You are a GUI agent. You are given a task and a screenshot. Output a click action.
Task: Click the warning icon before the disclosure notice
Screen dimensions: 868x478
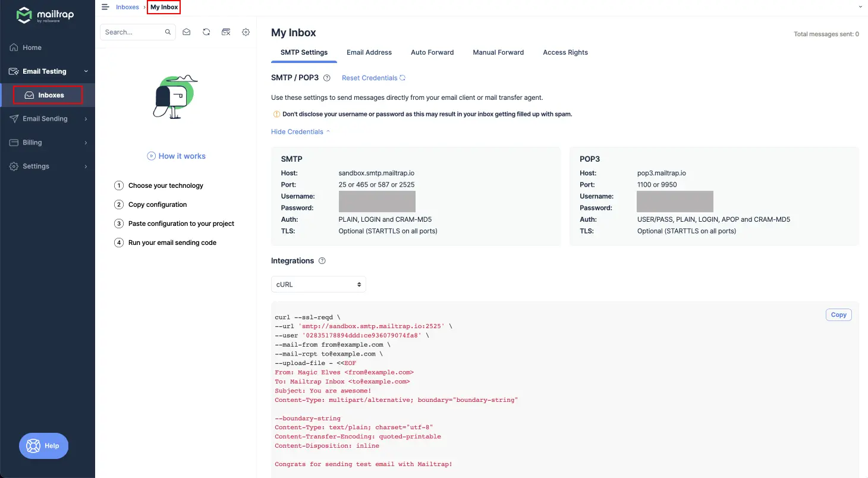click(x=276, y=114)
